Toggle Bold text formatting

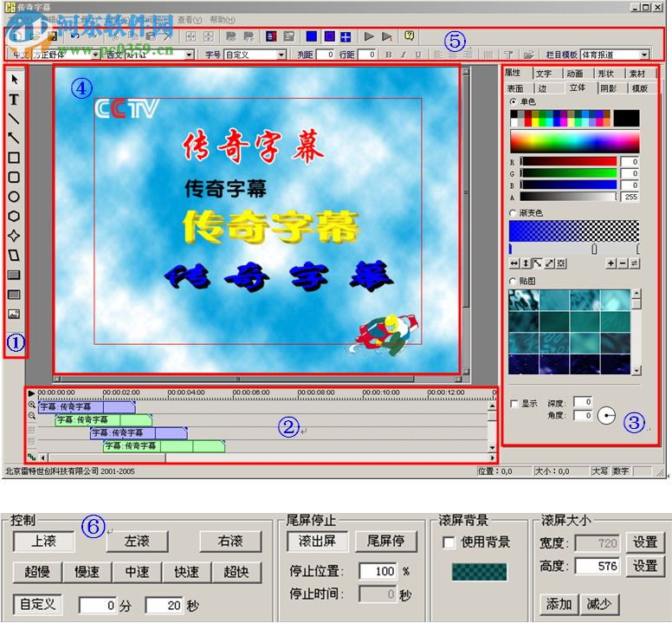click(388, 55)
